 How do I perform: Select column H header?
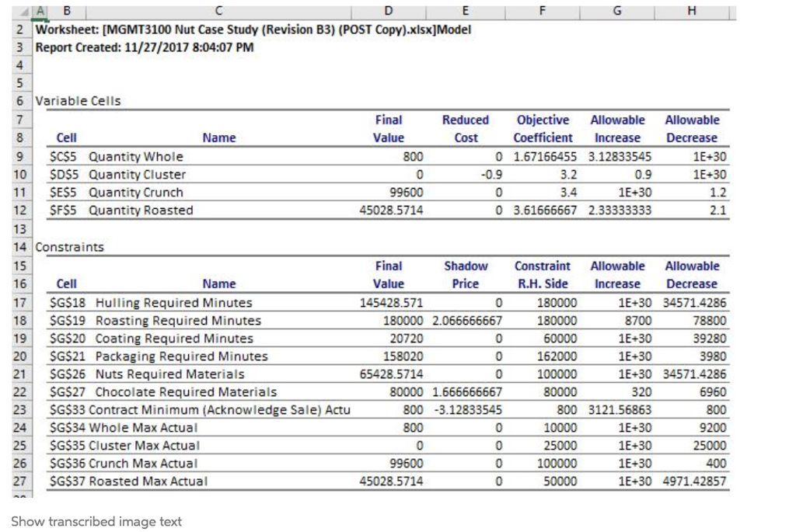tap(692, 12)
